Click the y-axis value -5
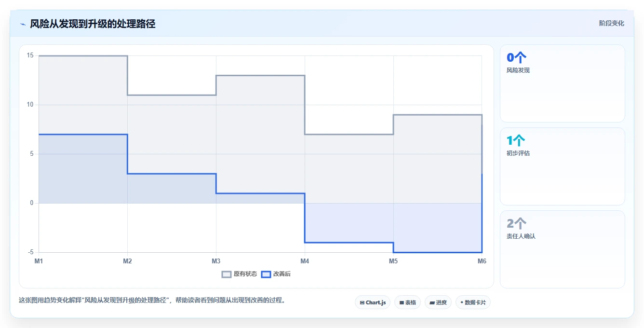644x328 pixels. (x=30, y=252)
